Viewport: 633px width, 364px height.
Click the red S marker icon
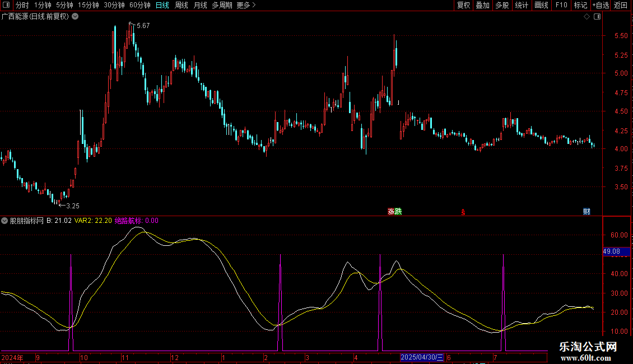point(463,212)
